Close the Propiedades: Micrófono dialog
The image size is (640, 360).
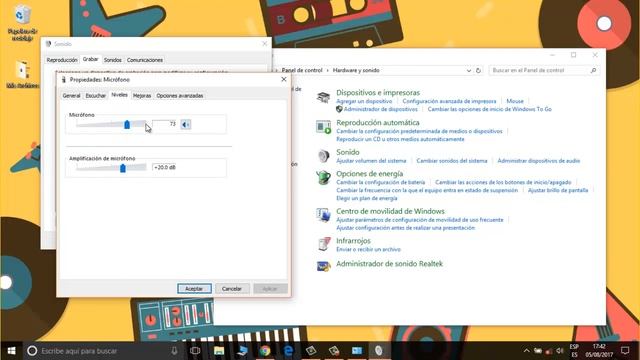click(x=284, y=79)
